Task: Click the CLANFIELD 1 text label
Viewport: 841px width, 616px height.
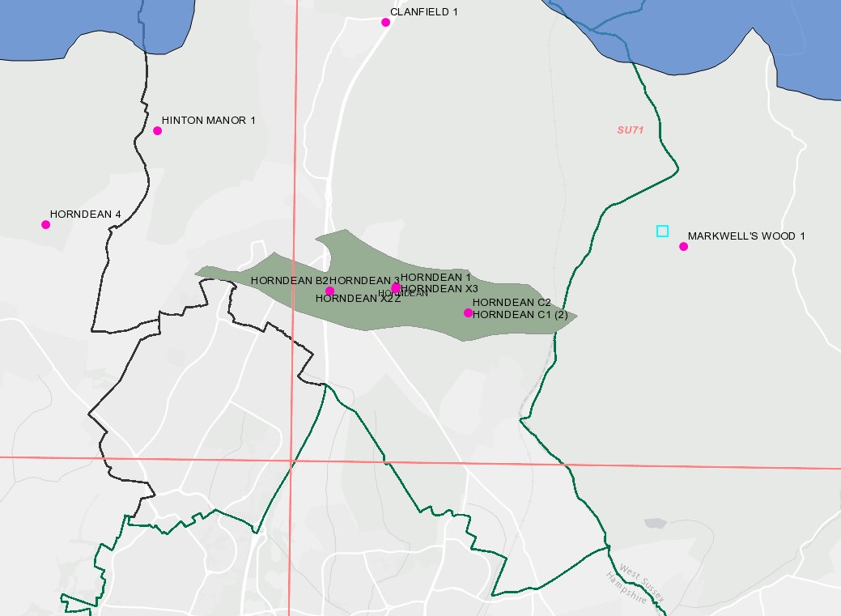Action: click(424, 12)
